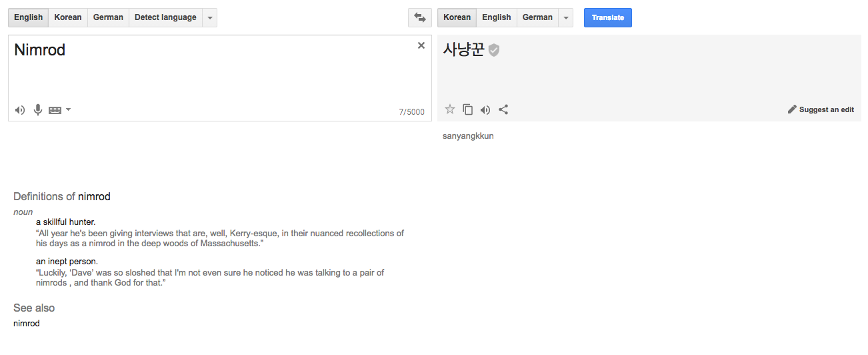Open the virtual keyboard input tool
The image size is (868, 355).
(x=55, y=110)
